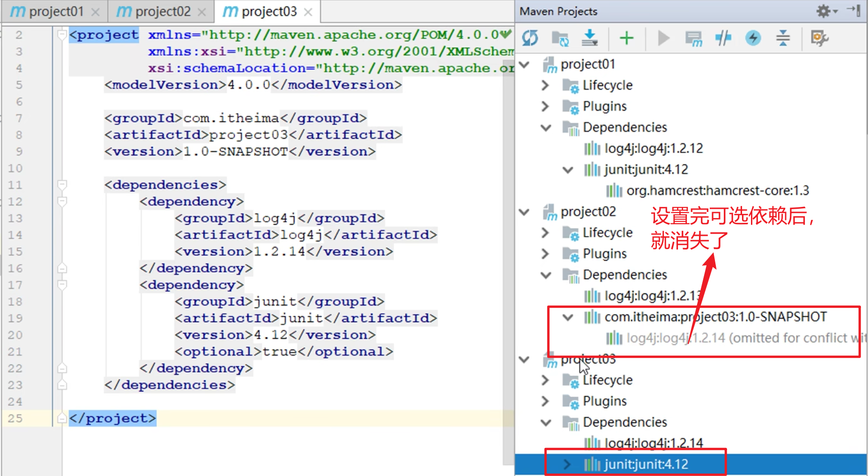Expand Lifecycle under project03
The width and height of the screenshot is (868, 476).
[x=545, y=380]
